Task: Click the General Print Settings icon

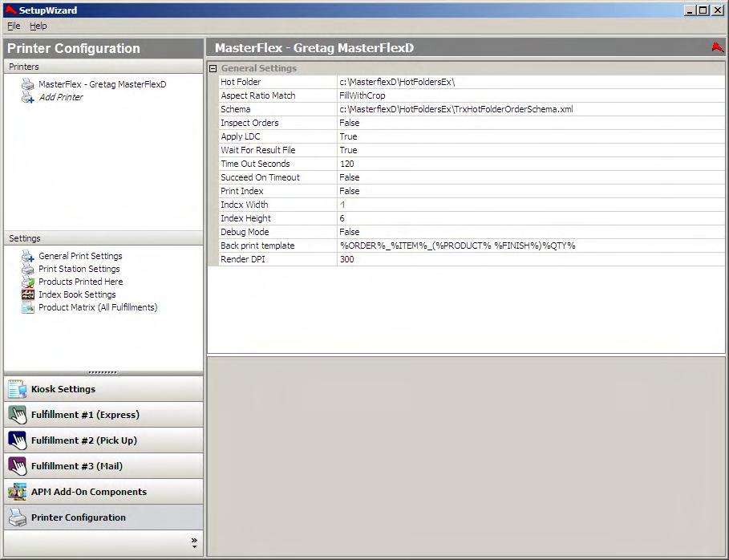Action: point(28,256)
